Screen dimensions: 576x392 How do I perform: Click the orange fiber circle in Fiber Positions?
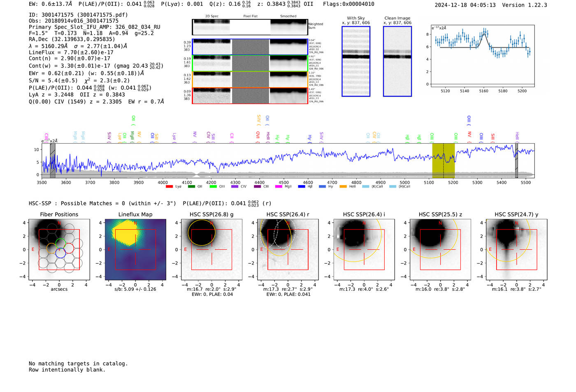[x=52, y=248]
